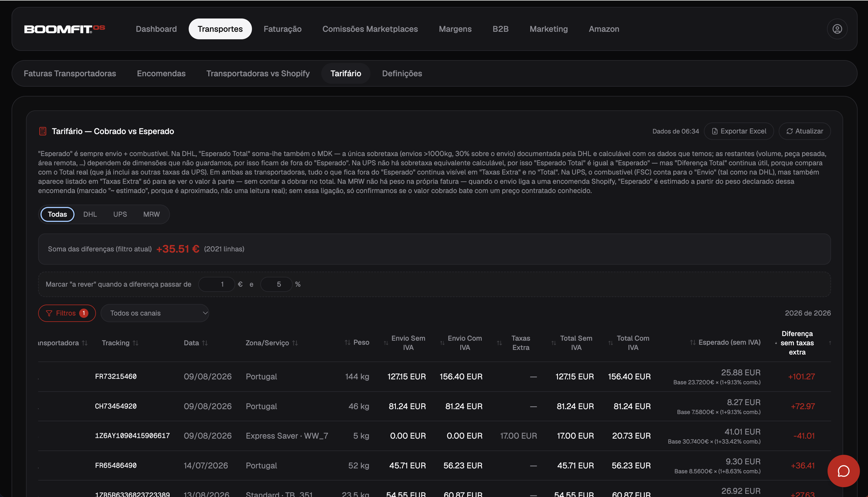Open the user profile icon

tap(837, 29)
